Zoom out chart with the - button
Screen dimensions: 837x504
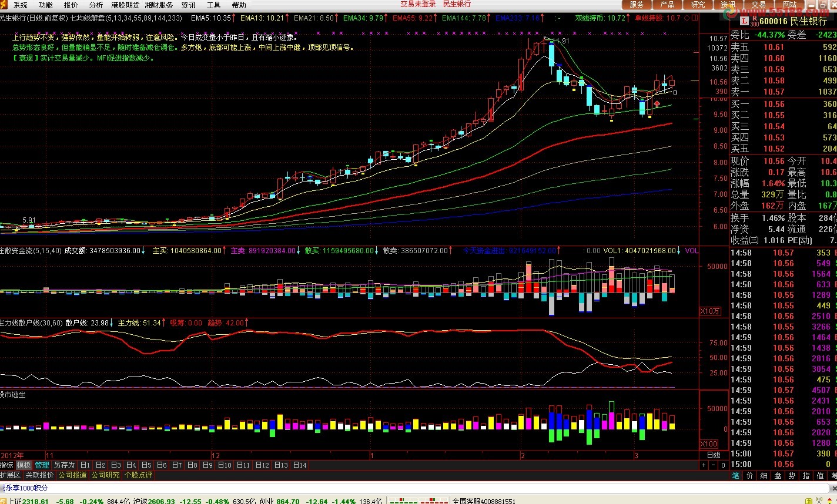coord(714,465)
